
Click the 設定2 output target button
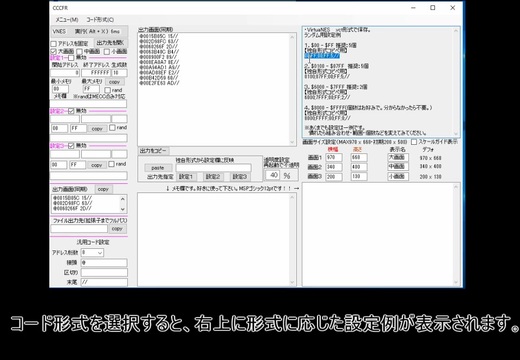click(213, 177)
